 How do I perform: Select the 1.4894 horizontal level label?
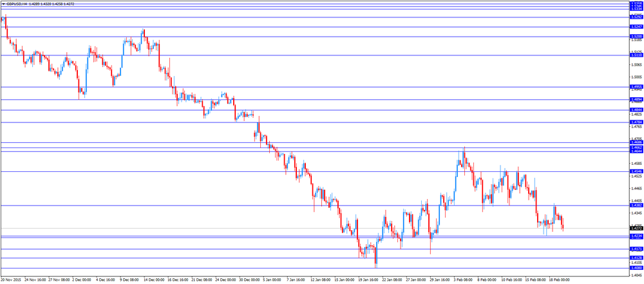[x=636, y=99]
